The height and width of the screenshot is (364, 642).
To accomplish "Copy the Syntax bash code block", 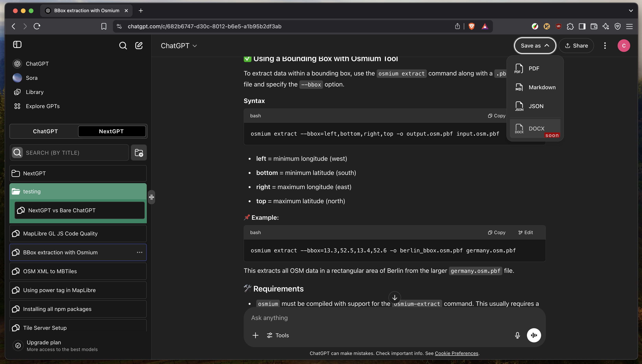I will [497, 116].
